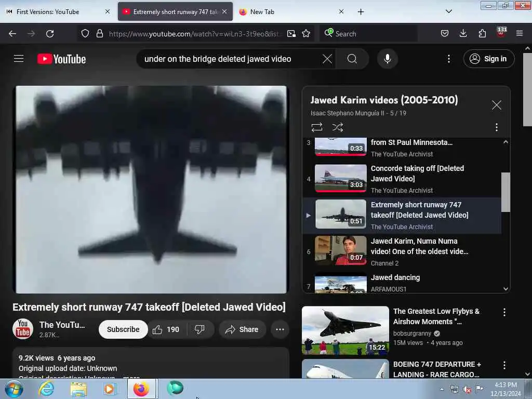Click the Share button
The image size is (532, 399).
pos(242,329)
